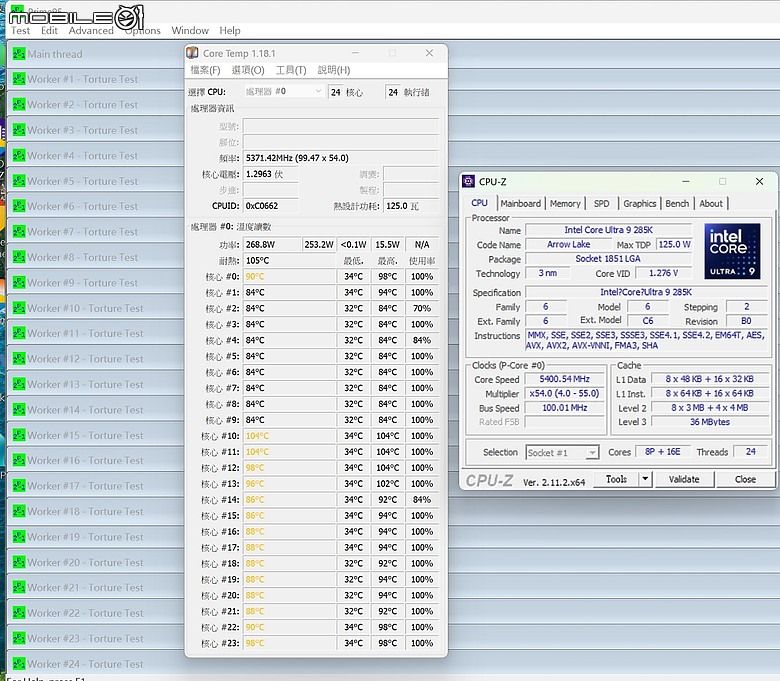Click Worker #2 Torture Test icon
780x681 pixels.
tap(19, 104)
